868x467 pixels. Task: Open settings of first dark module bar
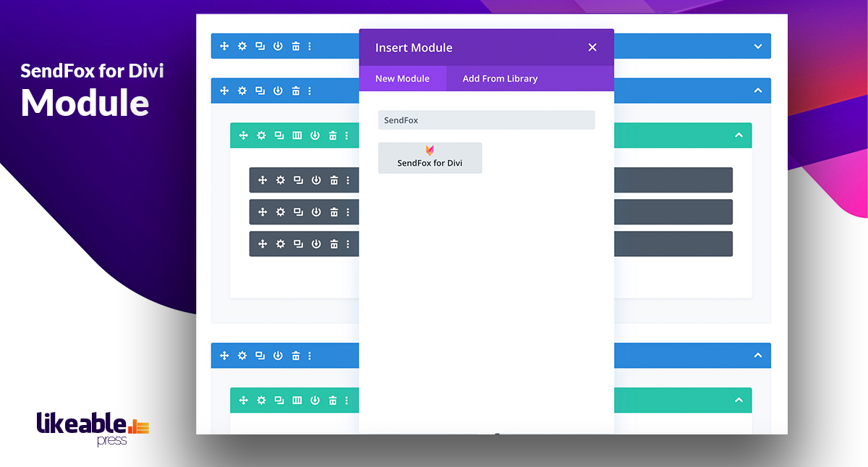(x=281, y=180)
